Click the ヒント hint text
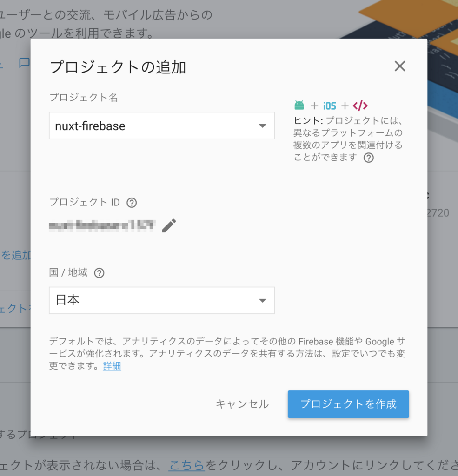This screenshot has height=476, width=458. click(348, 139)
